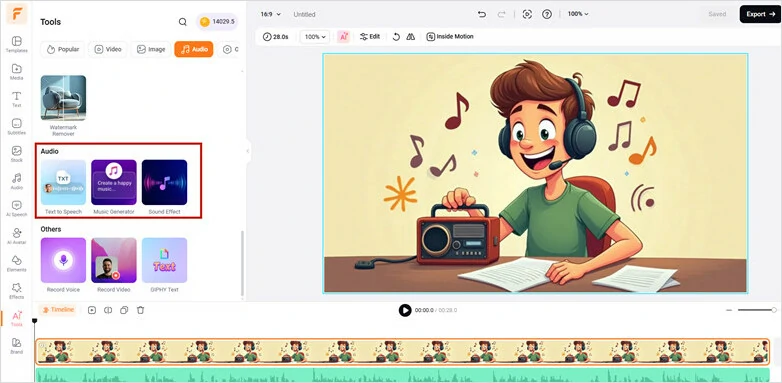
Task: Open the Audio sidebar panel
Action: [x=16, y=182]
